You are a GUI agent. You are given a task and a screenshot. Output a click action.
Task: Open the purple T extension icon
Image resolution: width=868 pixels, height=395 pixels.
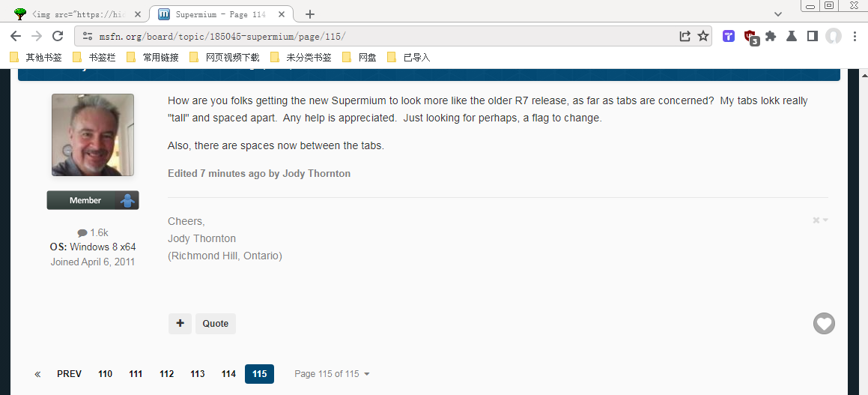[729, 36]
